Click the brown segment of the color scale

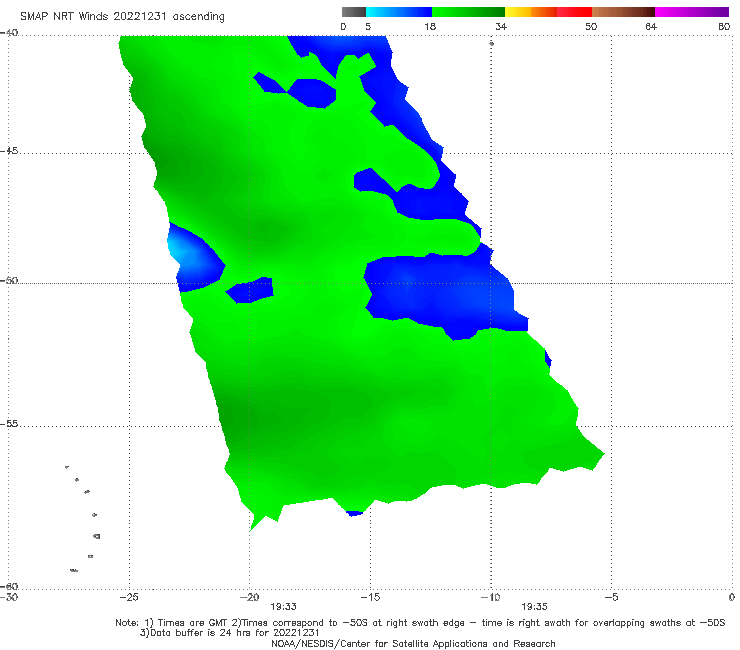[x=623, y=12]
